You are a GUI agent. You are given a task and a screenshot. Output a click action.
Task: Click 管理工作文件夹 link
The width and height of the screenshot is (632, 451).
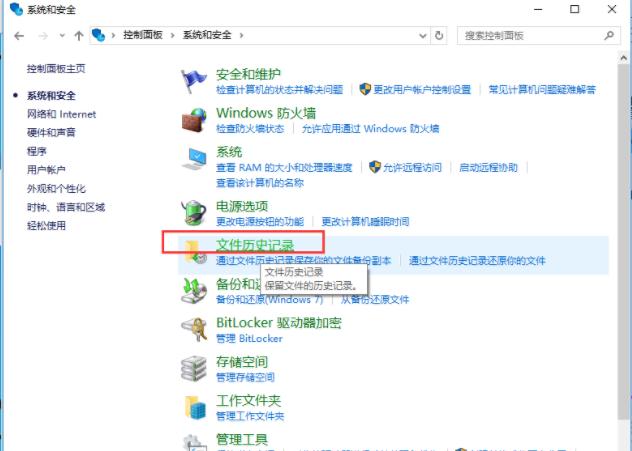point(250,416)
